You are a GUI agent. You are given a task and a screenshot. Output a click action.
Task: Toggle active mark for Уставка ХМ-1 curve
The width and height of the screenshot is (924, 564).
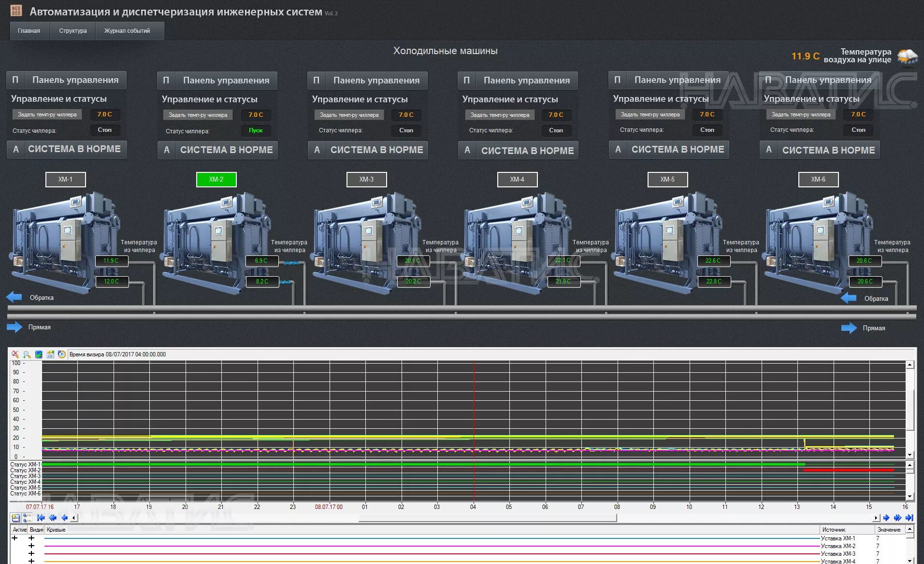click(15, 538)
